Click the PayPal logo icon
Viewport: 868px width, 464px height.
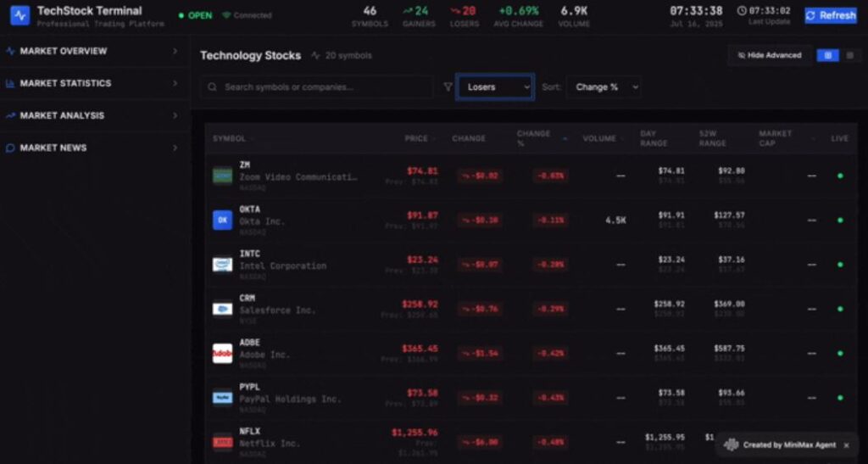(x=223, y=398)
